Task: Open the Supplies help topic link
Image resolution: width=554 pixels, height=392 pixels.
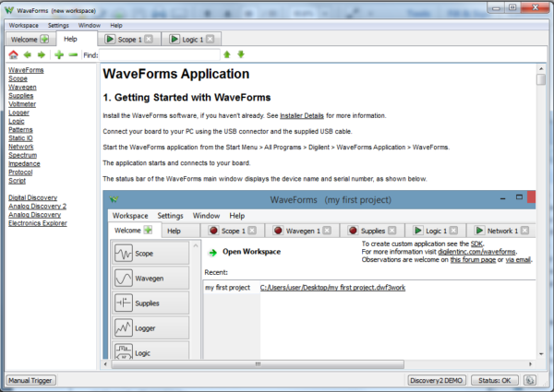Action: (21, 96)
